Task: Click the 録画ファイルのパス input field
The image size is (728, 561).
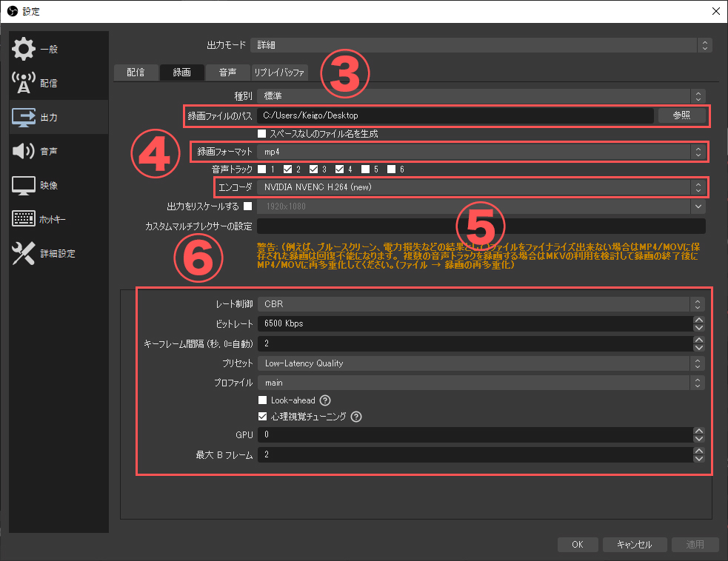Action: click(x=455, y=115)
